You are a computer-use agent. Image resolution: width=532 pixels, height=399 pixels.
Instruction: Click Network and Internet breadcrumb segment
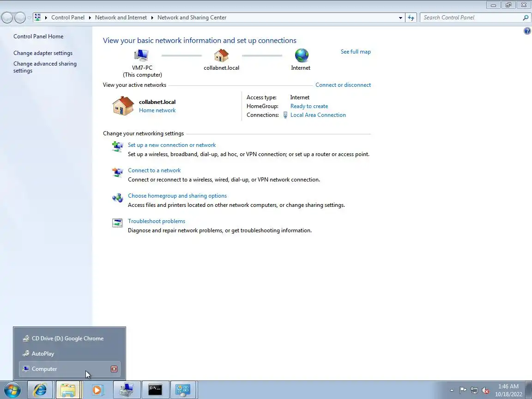121,18
